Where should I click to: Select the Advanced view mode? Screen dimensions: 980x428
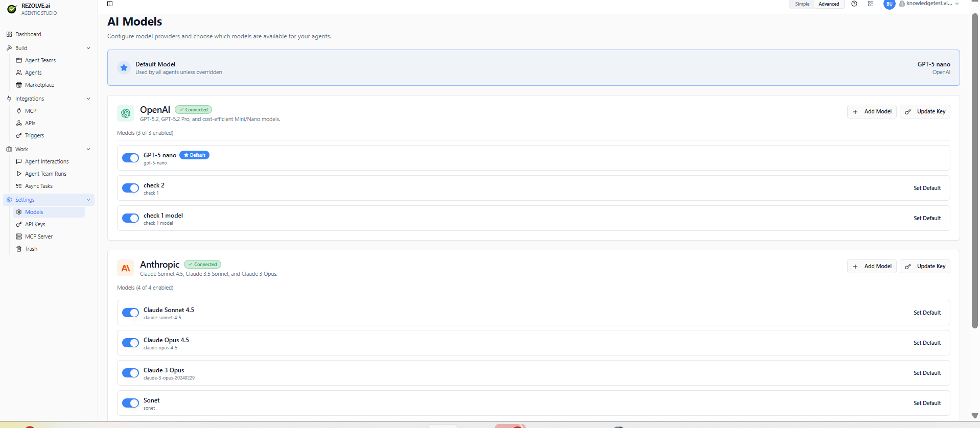click(x=829, y=4)
